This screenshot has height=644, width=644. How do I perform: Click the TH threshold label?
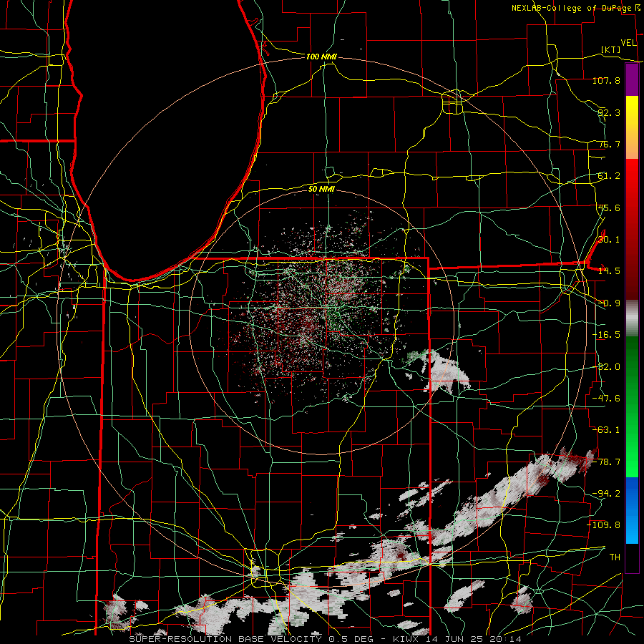[615, 557]
